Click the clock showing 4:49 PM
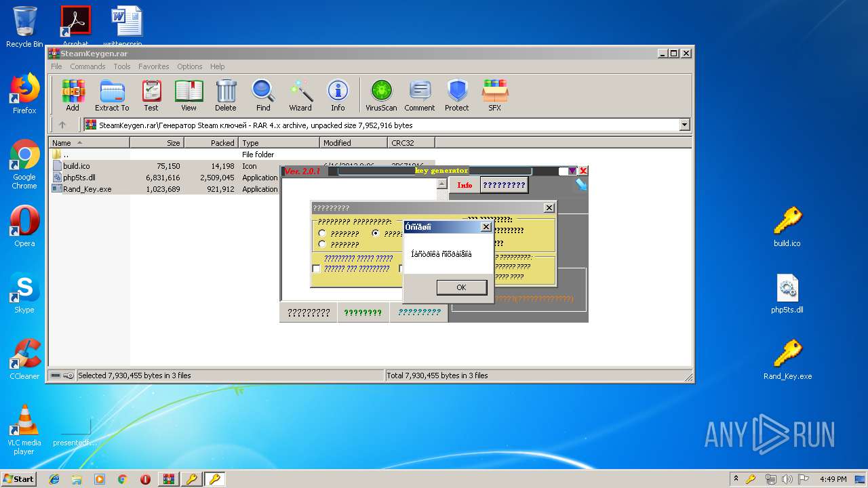868x488 pixels. pyautogui.click(x=833, y=479)
